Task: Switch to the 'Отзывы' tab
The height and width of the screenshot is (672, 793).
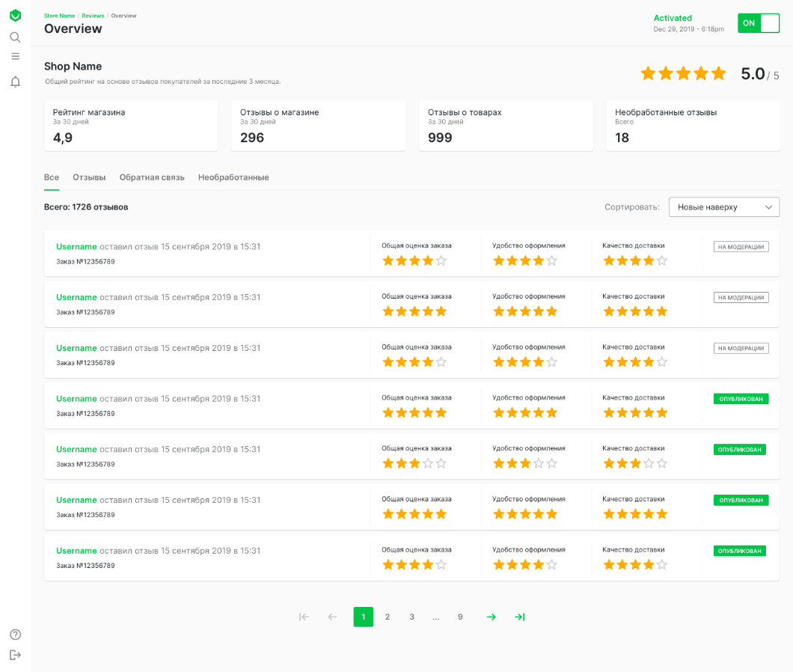Action: click(x=89, y=178)
